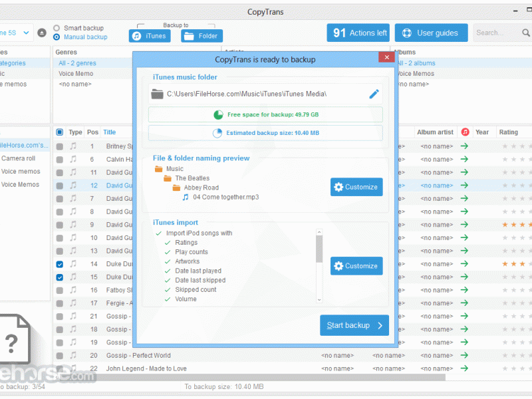This screenshot has height=399, width=532.
Task: Uncheck track 14 Duke Du checkbox
Action: coord(60,264)
